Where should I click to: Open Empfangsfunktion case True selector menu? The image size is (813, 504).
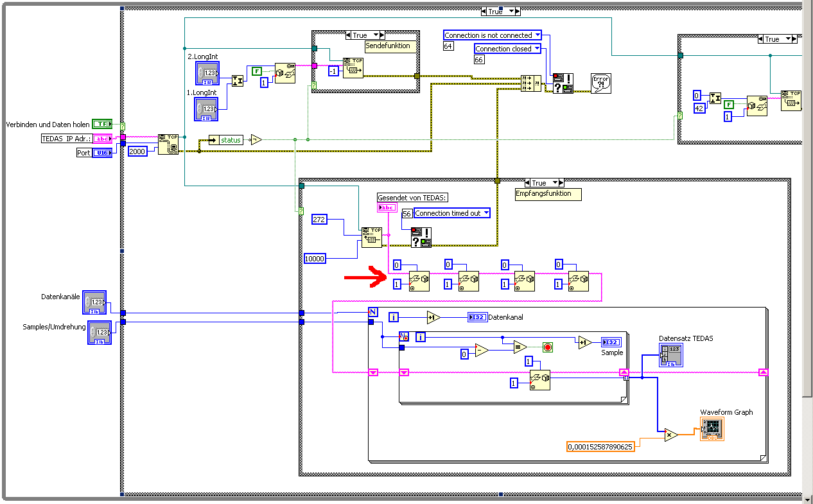pyautogui.click(x=555, y=183)
